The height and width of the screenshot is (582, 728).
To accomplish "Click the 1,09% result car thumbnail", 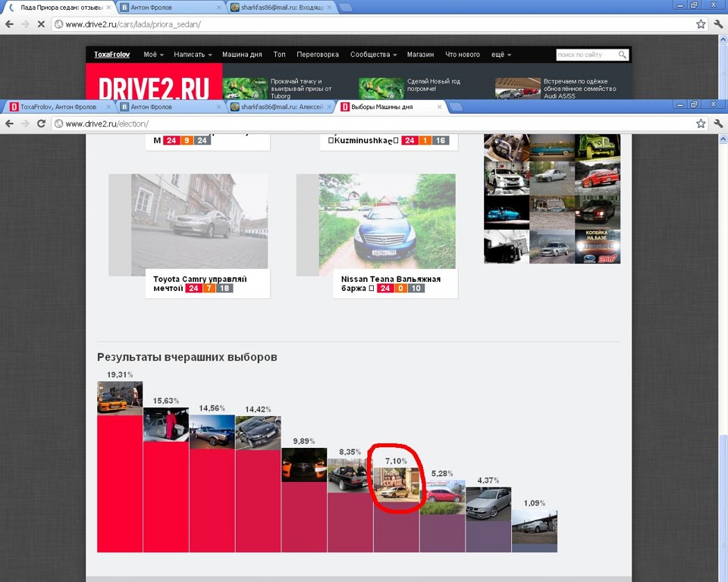I will (535, 527).
